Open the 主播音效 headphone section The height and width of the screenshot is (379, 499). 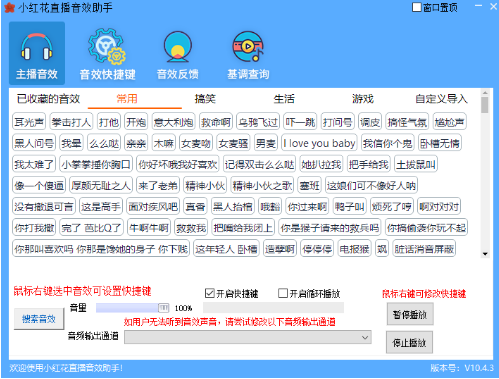(x=37, y=53)
